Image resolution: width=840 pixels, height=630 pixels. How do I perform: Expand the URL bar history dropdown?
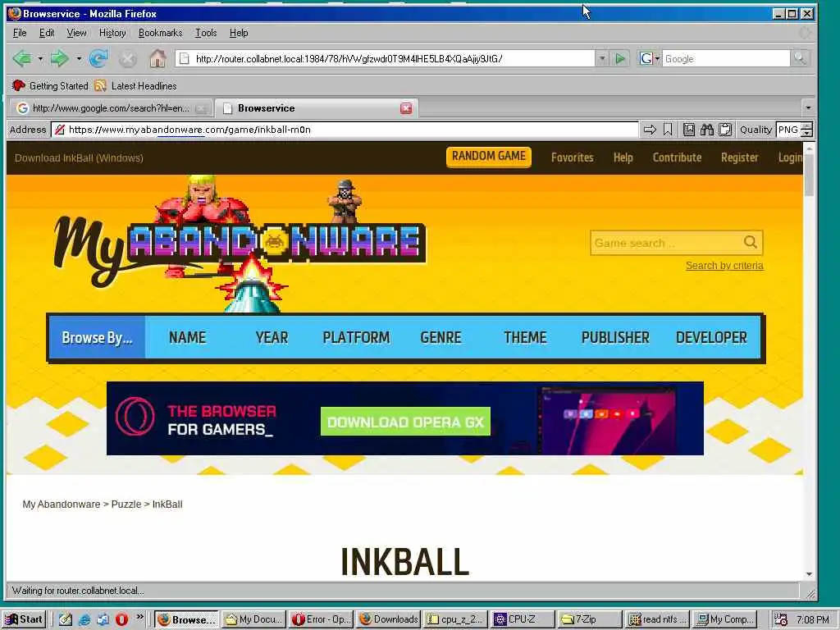point(602,58)
